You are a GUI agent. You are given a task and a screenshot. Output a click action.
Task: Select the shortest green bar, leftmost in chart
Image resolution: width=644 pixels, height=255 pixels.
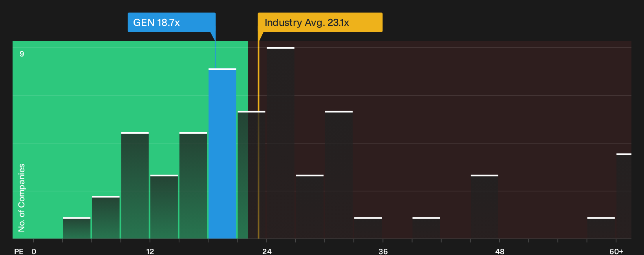(77, 228)
